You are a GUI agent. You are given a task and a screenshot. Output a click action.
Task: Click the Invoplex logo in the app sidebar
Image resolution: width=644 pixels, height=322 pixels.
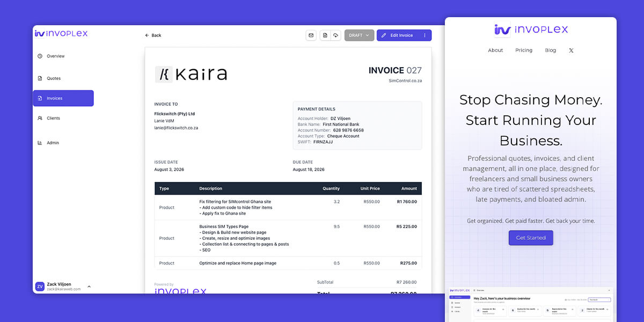61,33
